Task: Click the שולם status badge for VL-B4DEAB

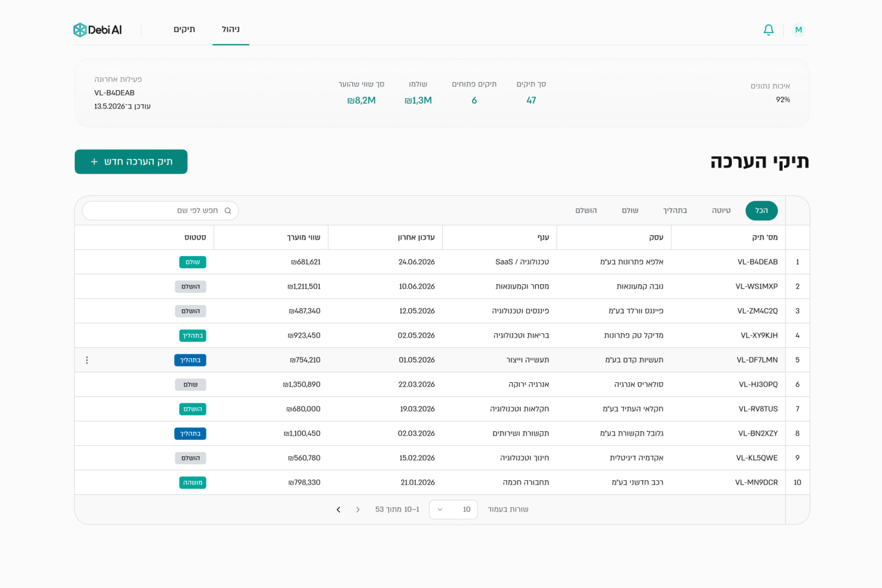Action: pyautogui.click(x=193, y=262)
